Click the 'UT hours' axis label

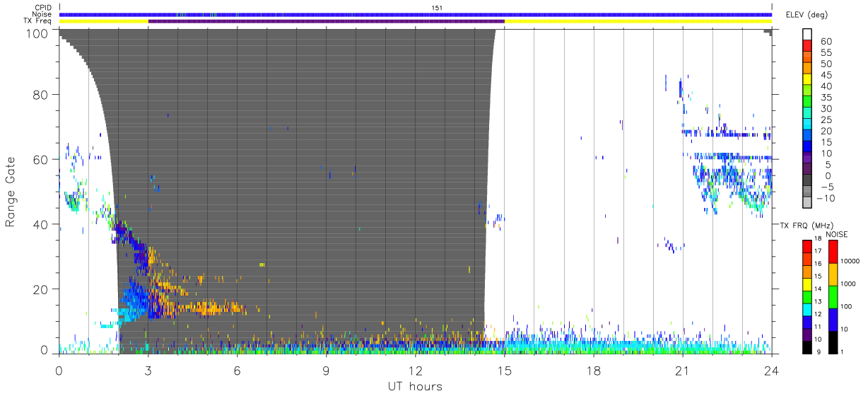tap(414, 386)
